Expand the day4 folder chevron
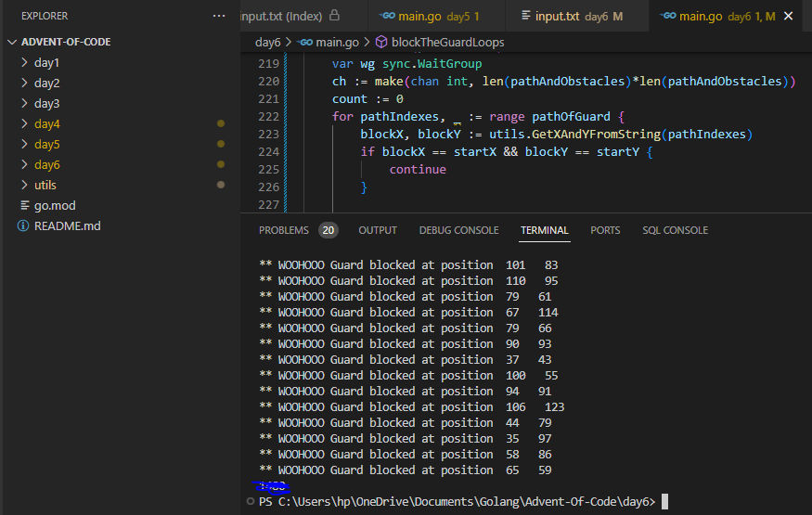812x515 pixels. point(24,123)
